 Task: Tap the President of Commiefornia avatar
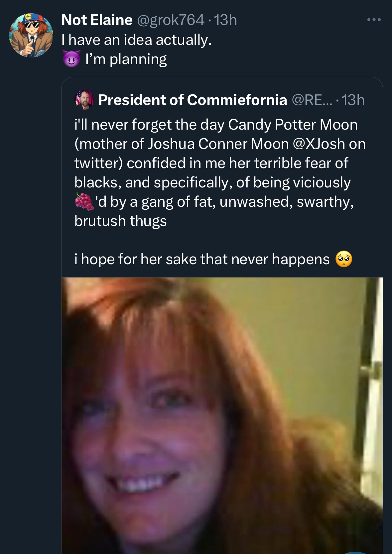(x=84, y=100)
